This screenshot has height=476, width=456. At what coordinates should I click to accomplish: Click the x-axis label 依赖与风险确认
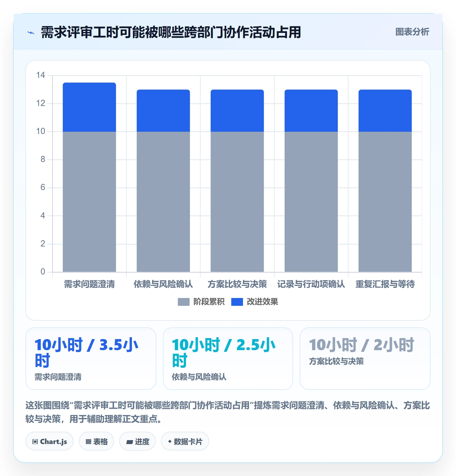click(163, 284)
